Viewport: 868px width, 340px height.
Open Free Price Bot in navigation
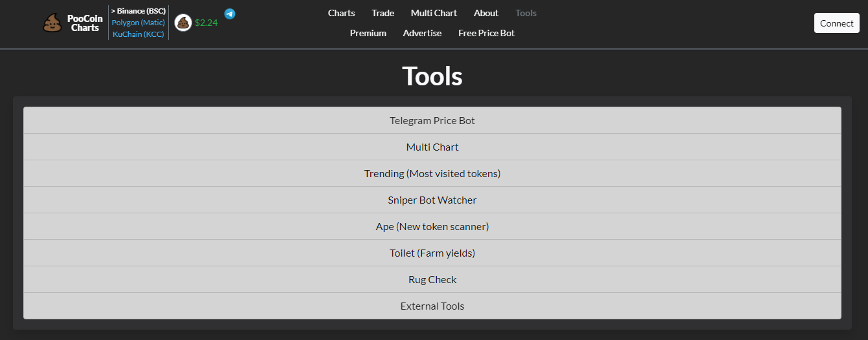(486, 33)
